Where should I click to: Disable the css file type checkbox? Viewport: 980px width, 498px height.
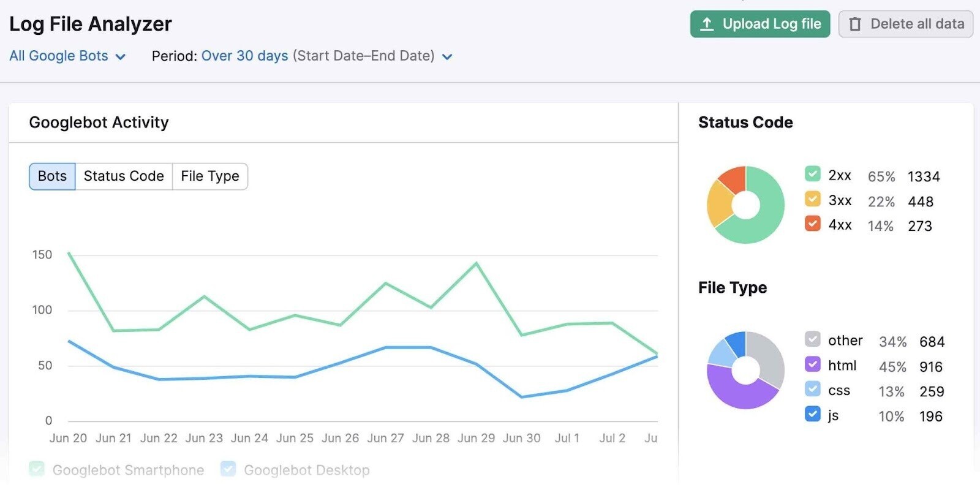point(812,389)
